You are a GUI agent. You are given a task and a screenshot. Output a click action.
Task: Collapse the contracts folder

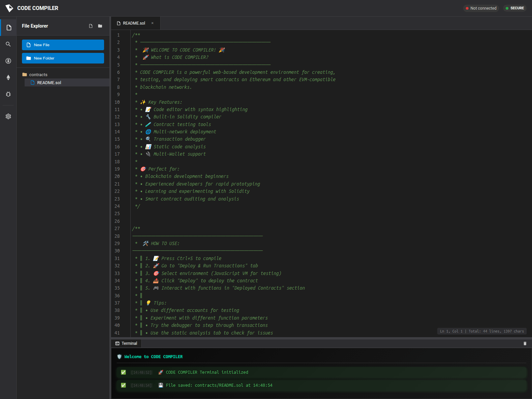coord(38,74)
